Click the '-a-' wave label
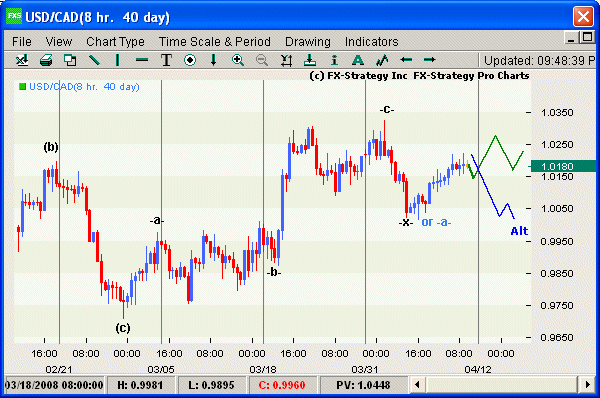 (x=157, y=220)
